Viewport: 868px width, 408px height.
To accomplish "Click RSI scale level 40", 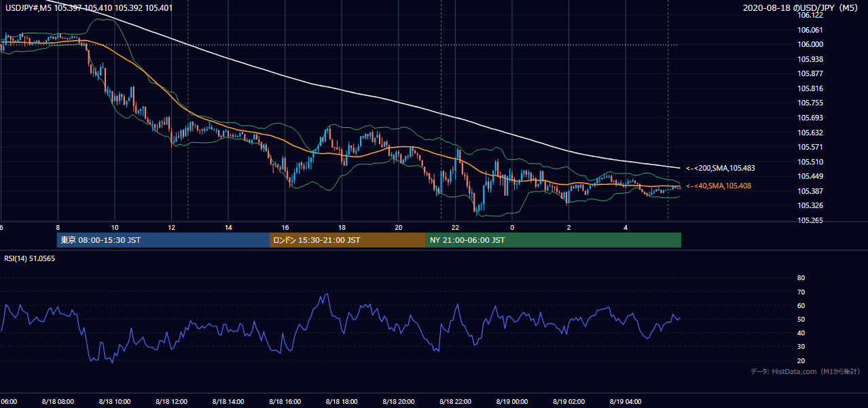I will 801,333.
